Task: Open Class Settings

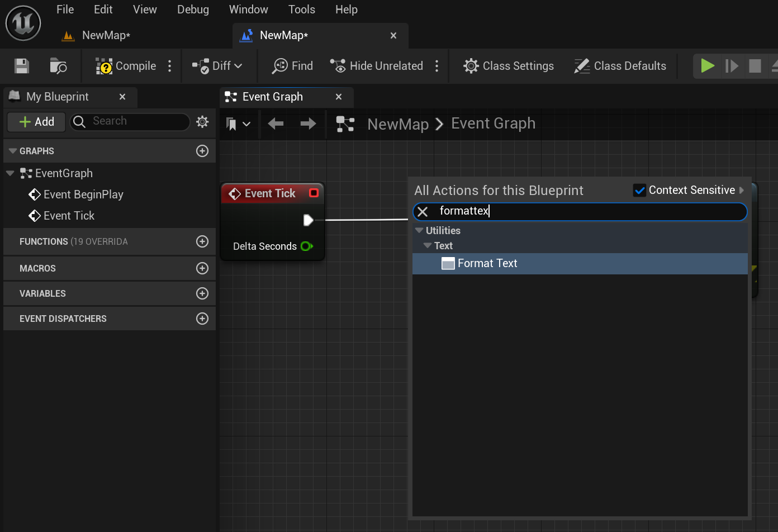Action: click(509, 66)
